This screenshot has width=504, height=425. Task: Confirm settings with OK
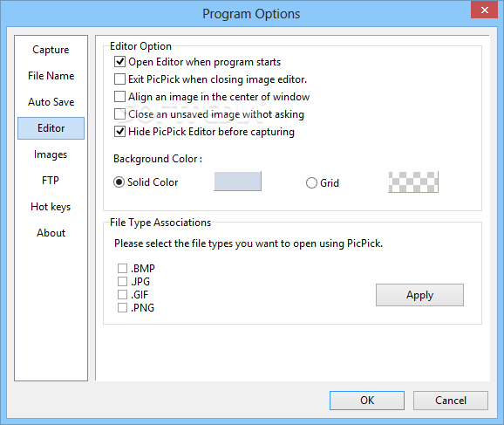(367, 401)
